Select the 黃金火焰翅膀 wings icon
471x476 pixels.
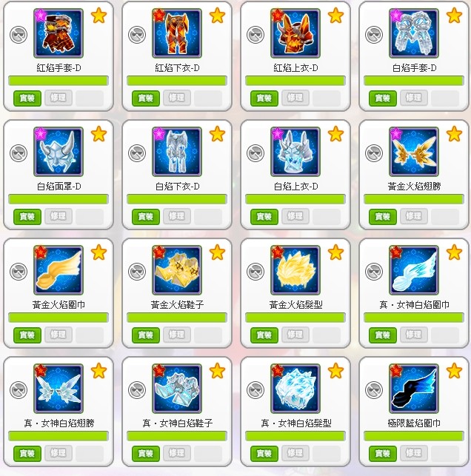click(x=413, y=152)
